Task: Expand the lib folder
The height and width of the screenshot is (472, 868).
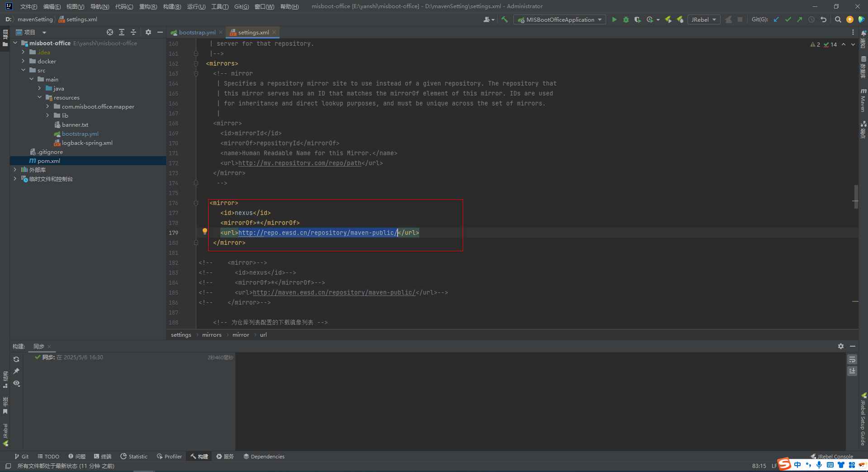Action: pos(47,115)
